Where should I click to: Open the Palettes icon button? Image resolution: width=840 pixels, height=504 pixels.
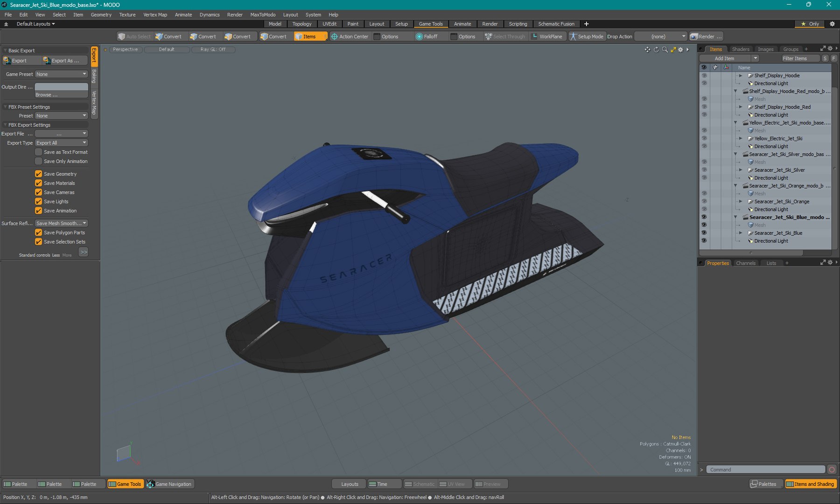point(754,484)
